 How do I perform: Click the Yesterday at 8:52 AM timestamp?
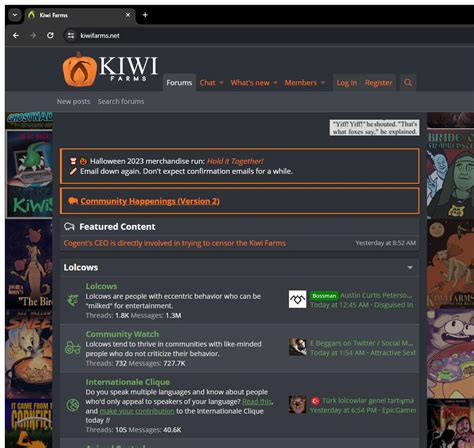(386, 243)
